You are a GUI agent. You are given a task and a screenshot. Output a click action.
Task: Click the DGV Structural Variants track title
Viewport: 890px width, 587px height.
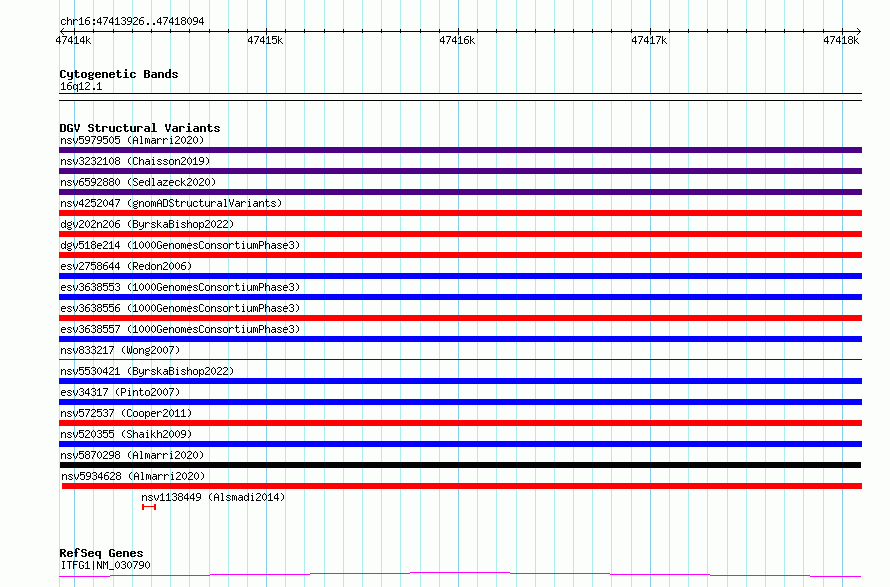click(140, 128)
